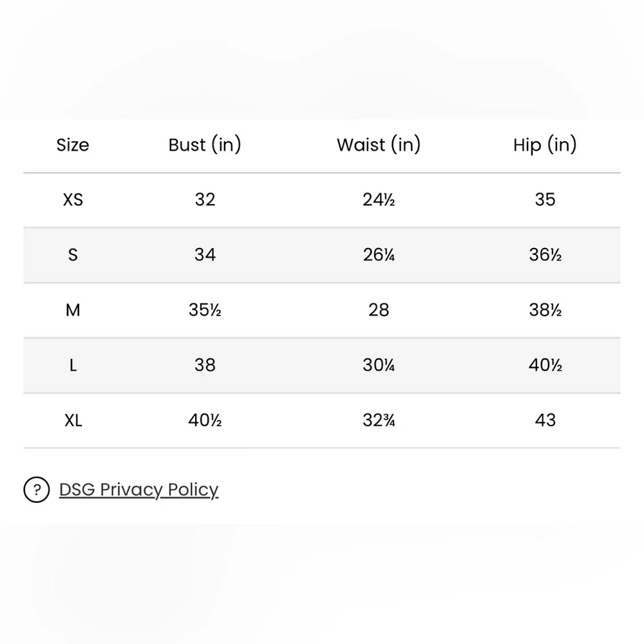Click the XS hip value 35
Screen dimensions: 644x644
545,200
